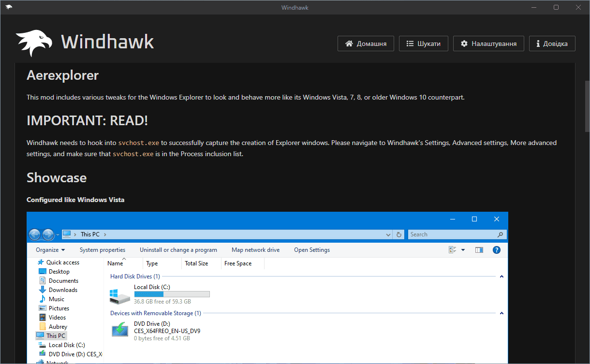Open the Шукати (Search) page
Image resolution: width=590 pixels, height=364 pixels.
coord(423,44)
